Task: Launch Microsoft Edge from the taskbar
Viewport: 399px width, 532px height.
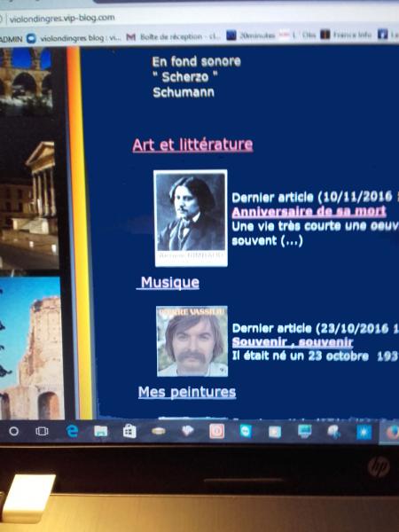Action: point(72,431)
